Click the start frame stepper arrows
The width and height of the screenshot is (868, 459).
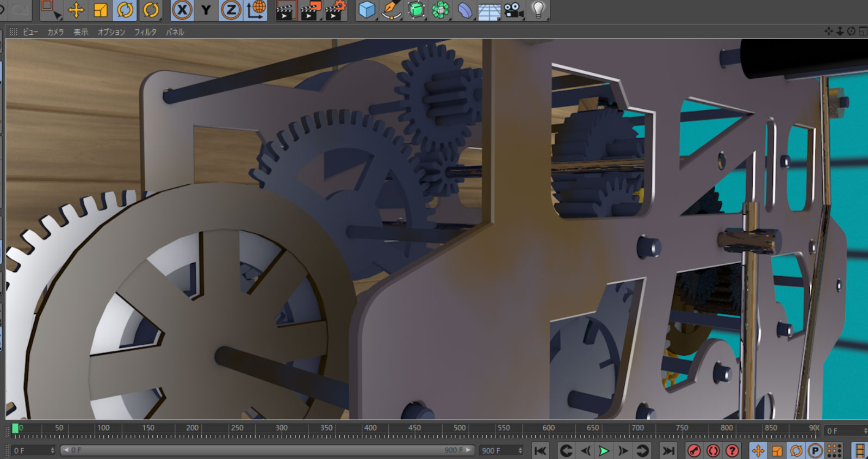(53, 450)
